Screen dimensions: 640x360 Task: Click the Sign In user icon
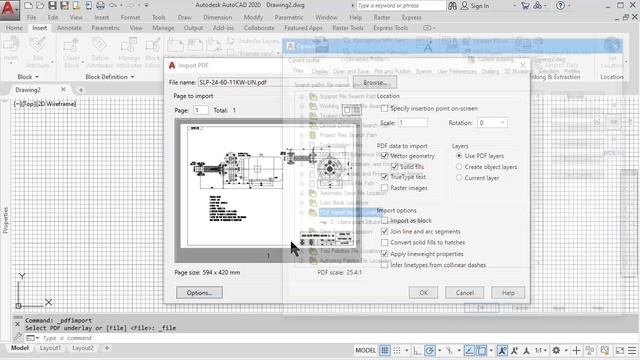click(464, 6)
